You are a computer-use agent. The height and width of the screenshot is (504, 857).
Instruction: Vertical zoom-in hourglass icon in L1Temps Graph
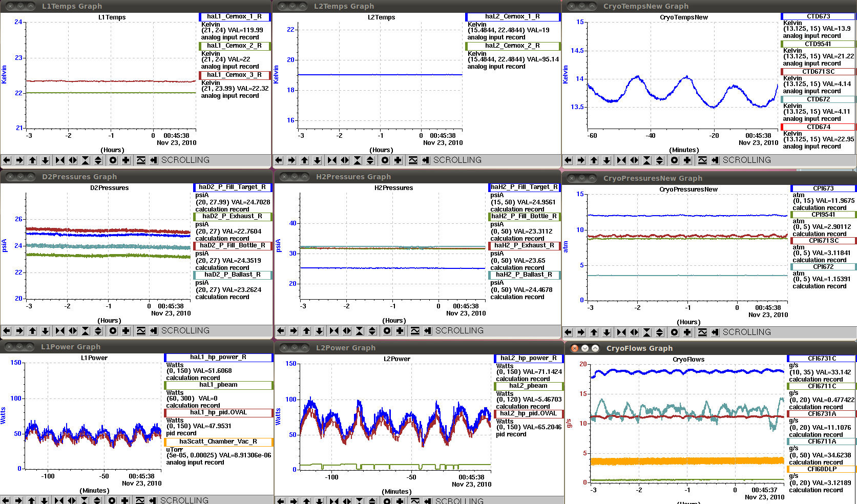point(86,160)
